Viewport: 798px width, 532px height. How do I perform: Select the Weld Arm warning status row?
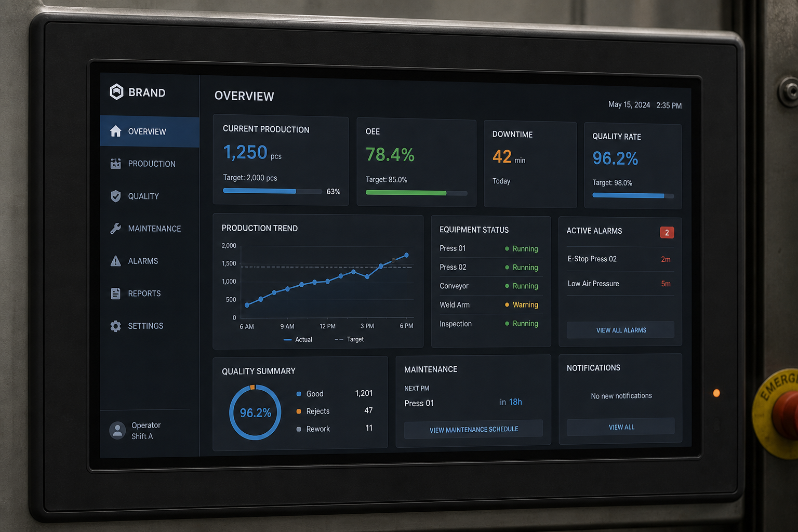[x=489, y=305]
